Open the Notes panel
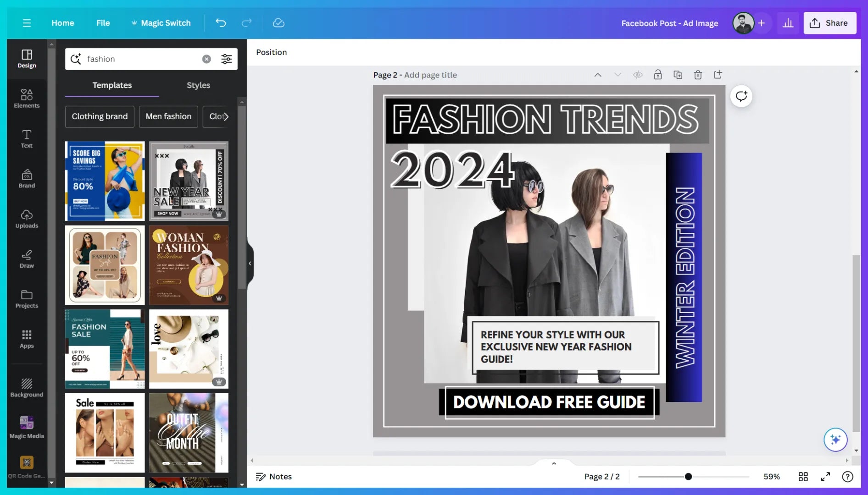The image size is (868, 495). [274, 477]
